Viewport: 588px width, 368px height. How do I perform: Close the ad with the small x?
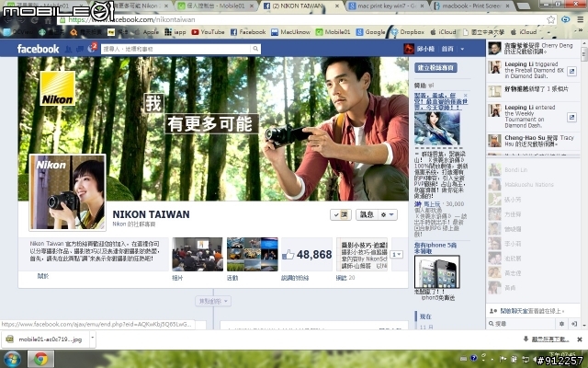(466, 96)
